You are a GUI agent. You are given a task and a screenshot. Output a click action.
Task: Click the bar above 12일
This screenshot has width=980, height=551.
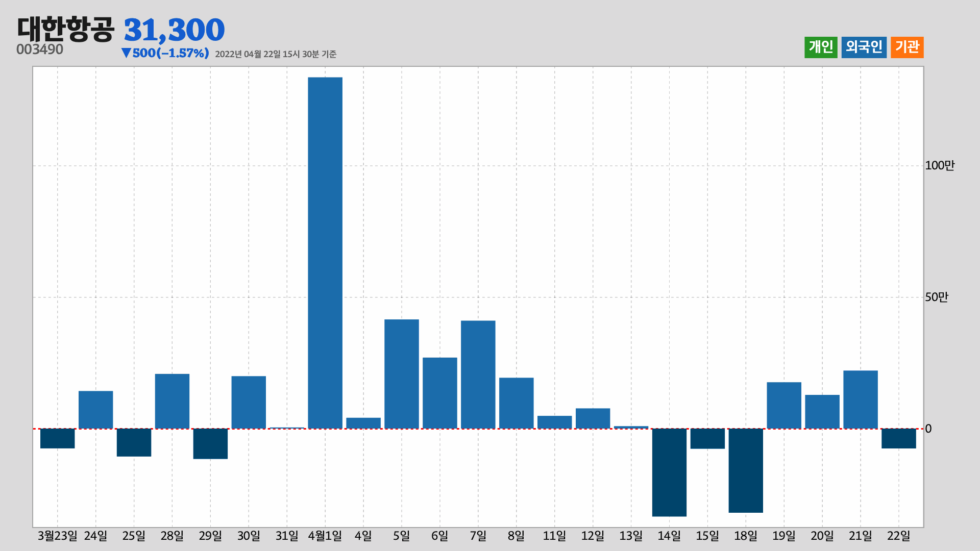[593, 418]
